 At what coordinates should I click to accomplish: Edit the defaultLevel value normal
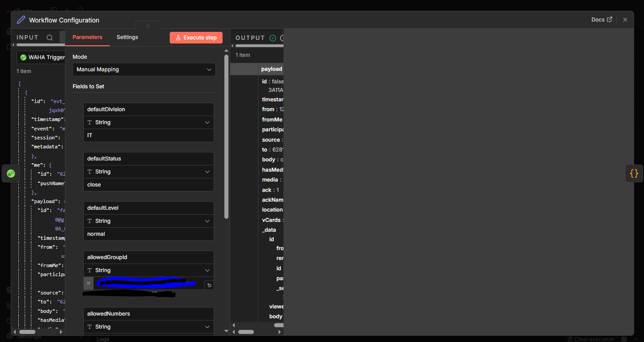[149, 234]
